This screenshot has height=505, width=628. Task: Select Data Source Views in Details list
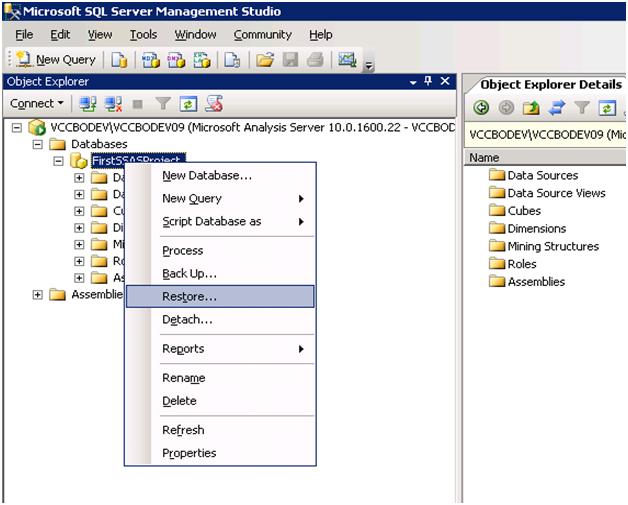coord(547,193)
